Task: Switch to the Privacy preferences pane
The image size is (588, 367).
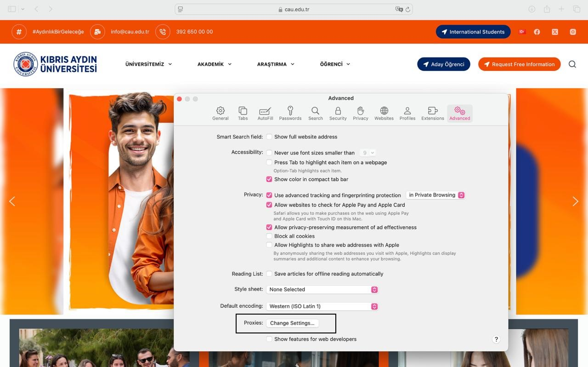Action: click(360, 113)
